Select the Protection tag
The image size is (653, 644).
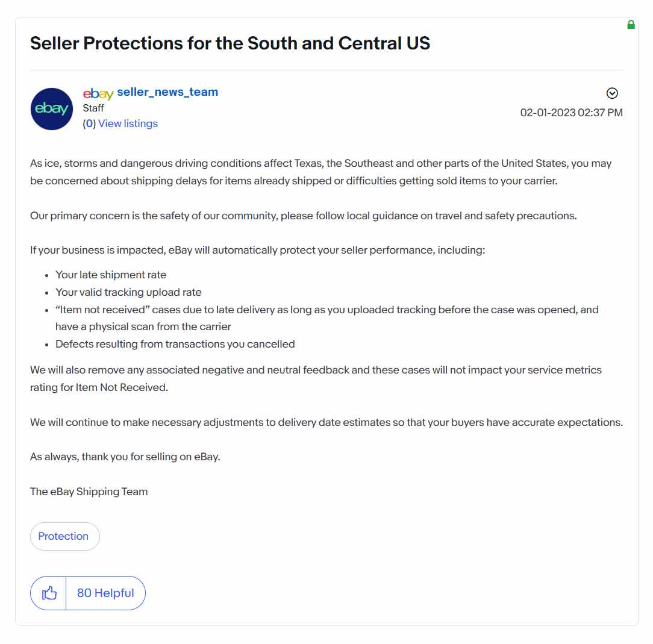coord(64,536)
